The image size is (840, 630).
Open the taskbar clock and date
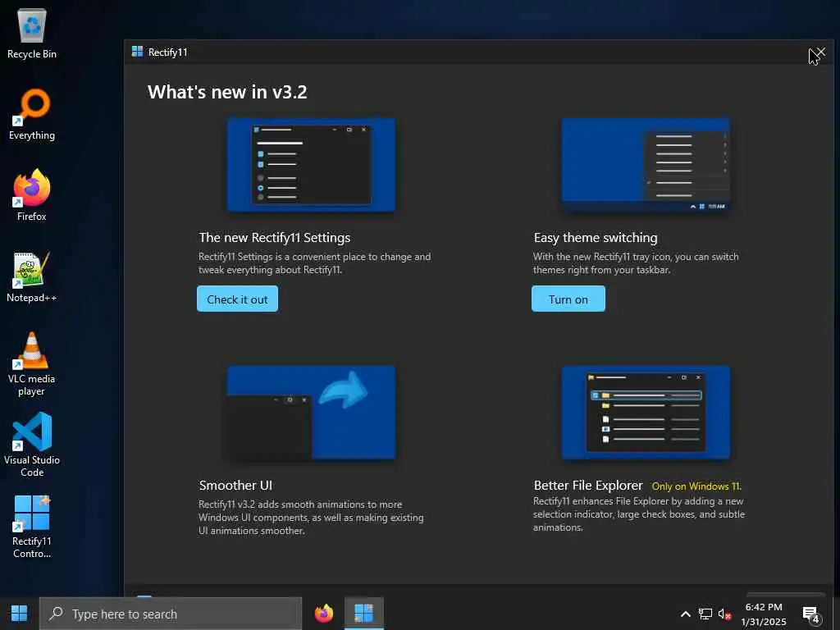point(764,614)
